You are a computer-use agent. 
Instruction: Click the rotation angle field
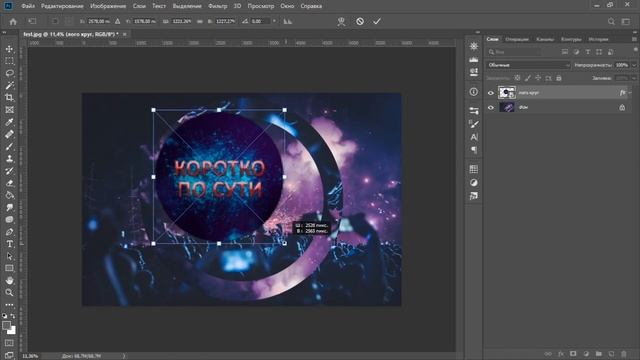tap(259, 21)
